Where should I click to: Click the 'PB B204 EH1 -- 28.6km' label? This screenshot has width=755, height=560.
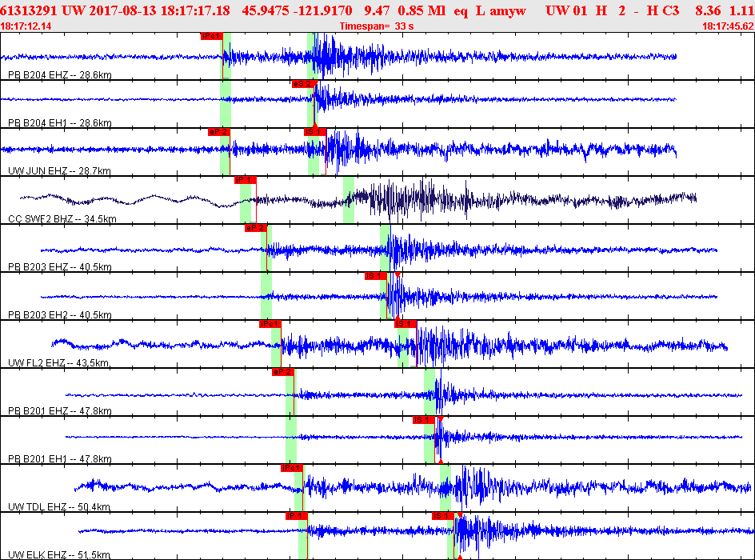pyautogui.click(x=60, y=123)
